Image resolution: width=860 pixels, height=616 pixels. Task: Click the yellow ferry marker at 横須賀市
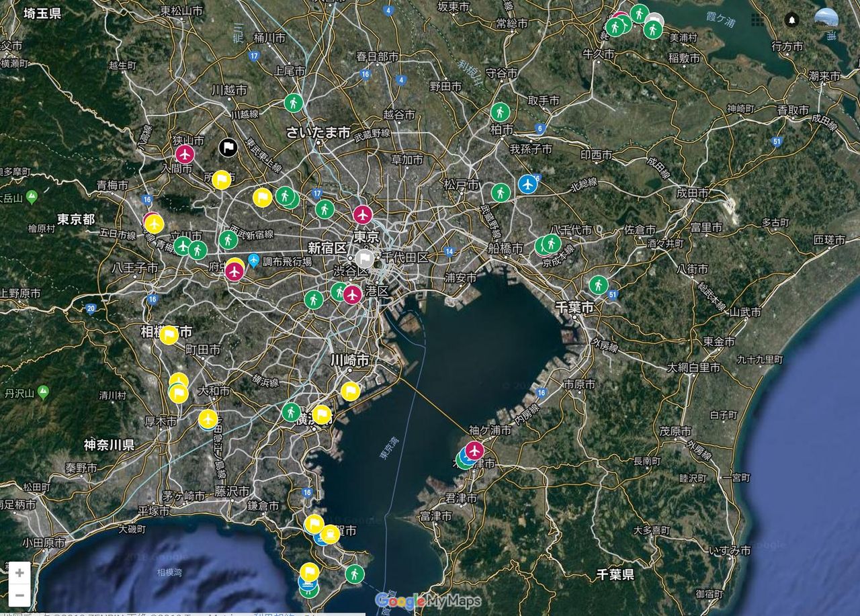[329, 535]
